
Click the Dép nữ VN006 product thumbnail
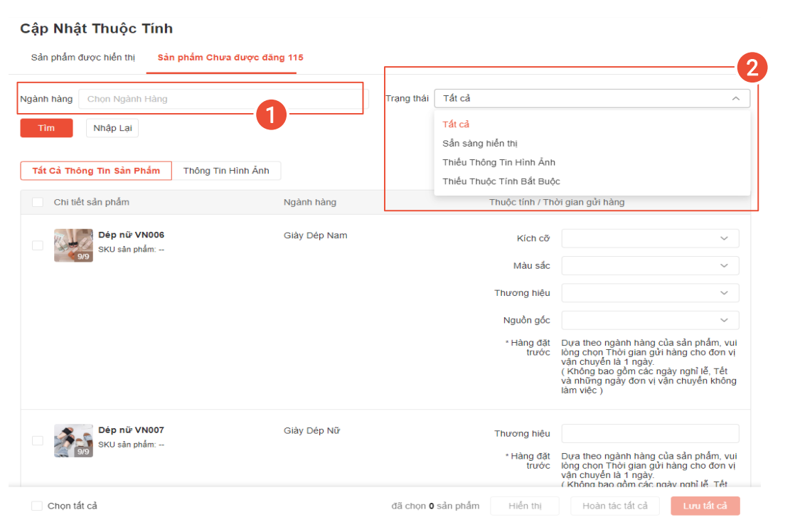click(73, 245)
